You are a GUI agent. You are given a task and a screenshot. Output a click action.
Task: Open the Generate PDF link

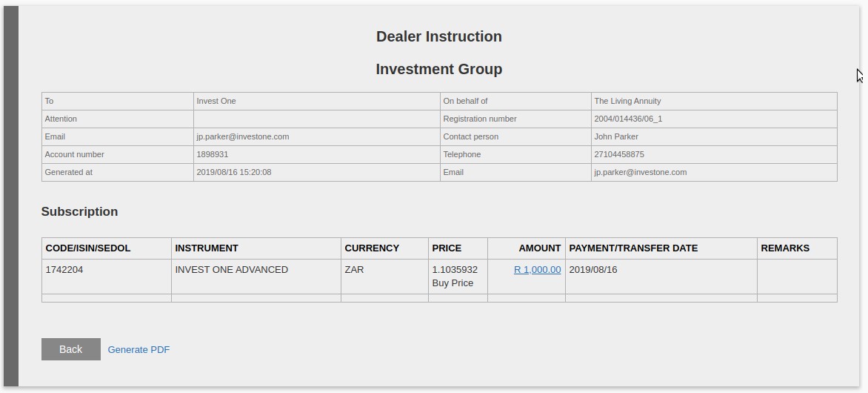click(138, 350)
